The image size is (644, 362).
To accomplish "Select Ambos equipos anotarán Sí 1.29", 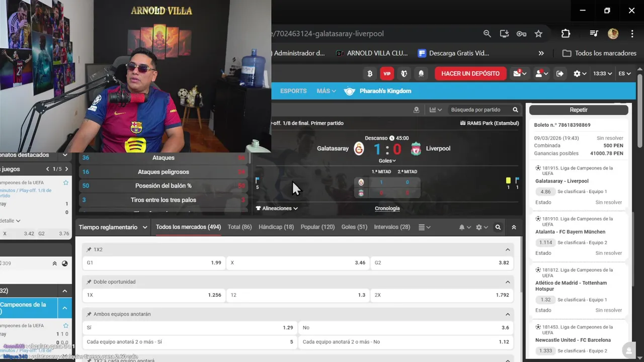I will (x=190, y=327).
